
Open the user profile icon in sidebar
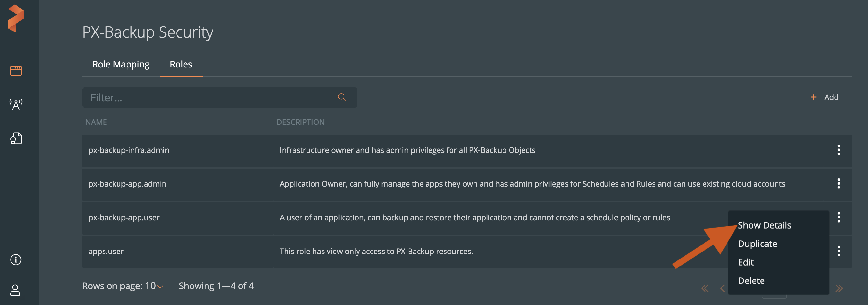click(x=15, y=290)
